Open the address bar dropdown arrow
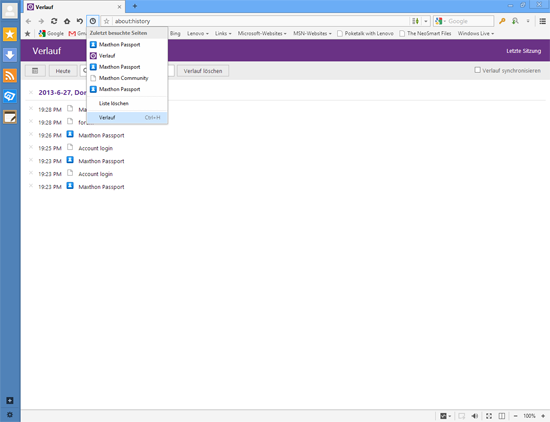Screen dimensions: 550x422 click(x=426, y=21)
